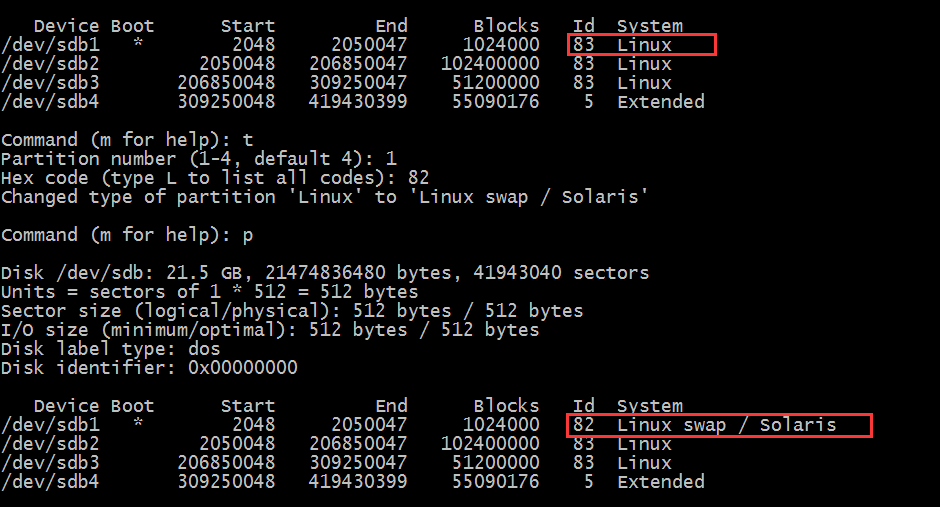Click /dev/sdb2 in the first partition table
This screenshot has width=940, height=507.
tap(50, 64)
